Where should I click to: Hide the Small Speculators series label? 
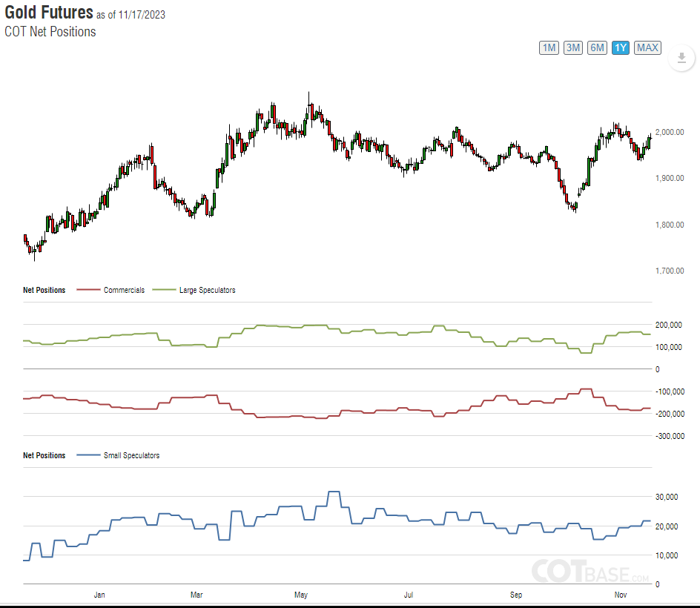[x=131, y=455]
